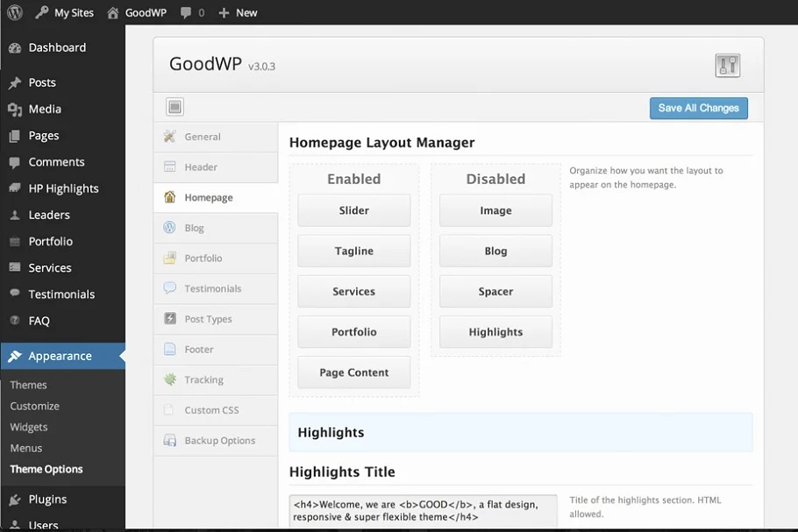This screenshot has height=532, width=798.
Task: Open the Customize link under Appearance
Action: pos(35,407)
